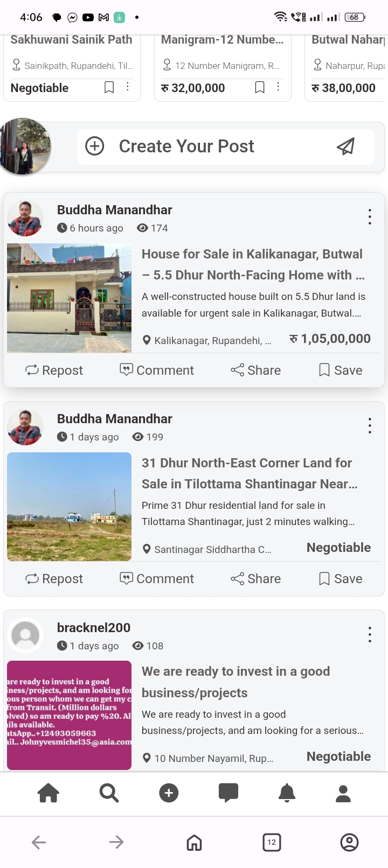Save the Kalikanagar house post
388x868 pixels.
click(341, 370)
